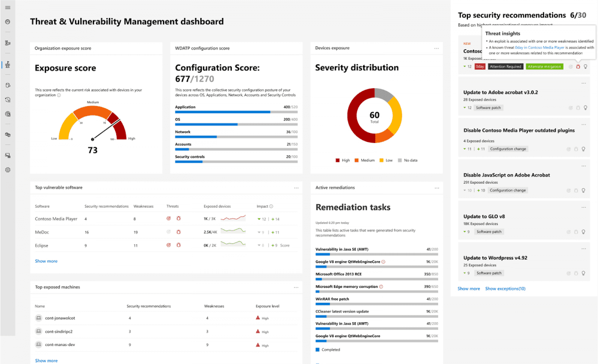The height and width of the screenshot is (364, 598).
Task: Click the No data legend swatch
Action: coord(400,160)
